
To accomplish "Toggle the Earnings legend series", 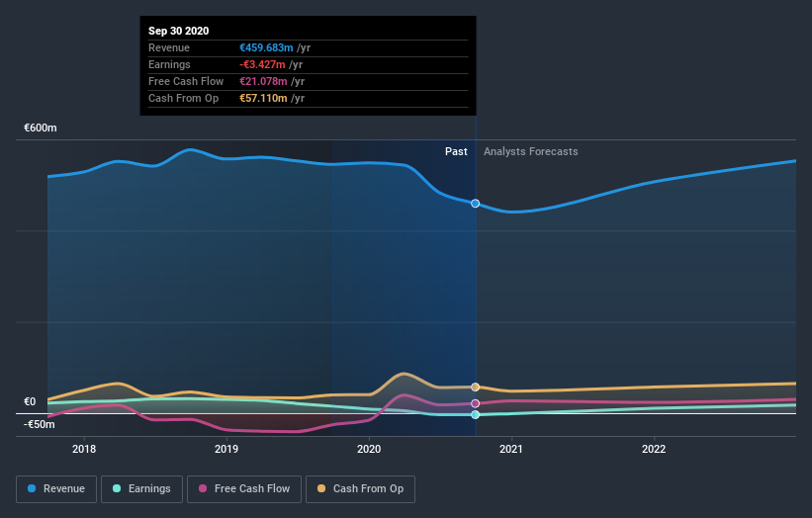I will pyautogui.click(x=141, y=489).
